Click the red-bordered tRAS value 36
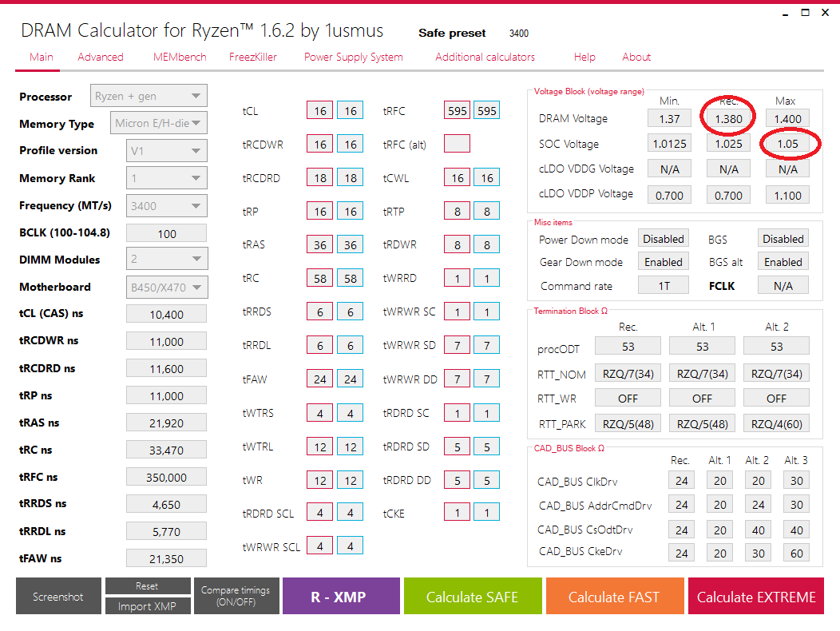 (x=320, y=244)
